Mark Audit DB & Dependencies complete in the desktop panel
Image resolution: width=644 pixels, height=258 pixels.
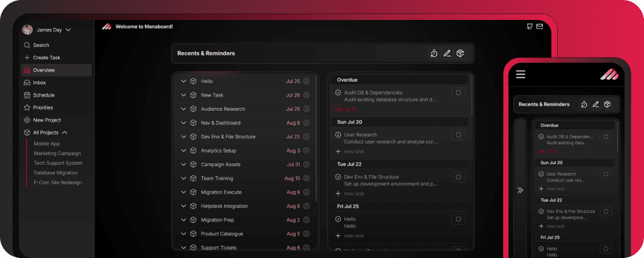pyautogui.click(x=338, y=93)
